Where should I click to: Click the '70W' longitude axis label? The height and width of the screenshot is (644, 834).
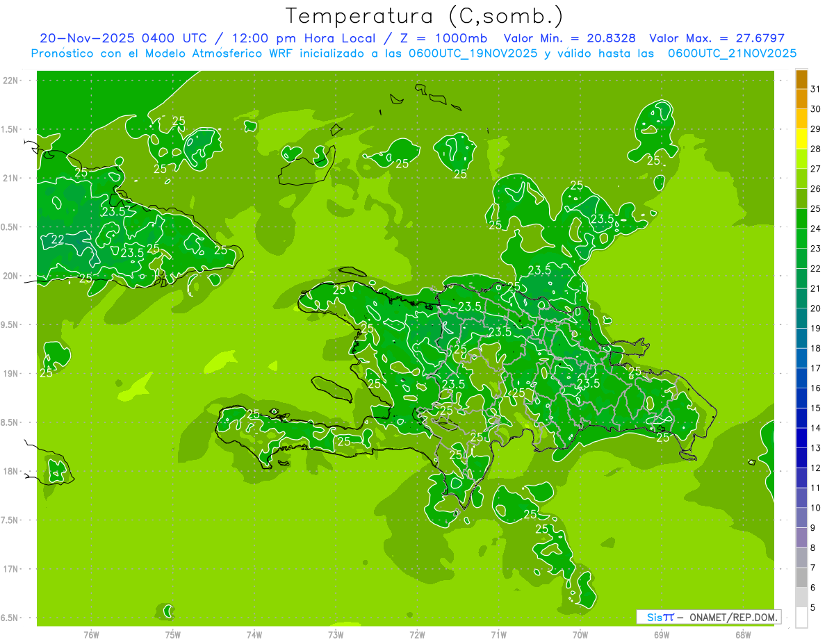580,635
